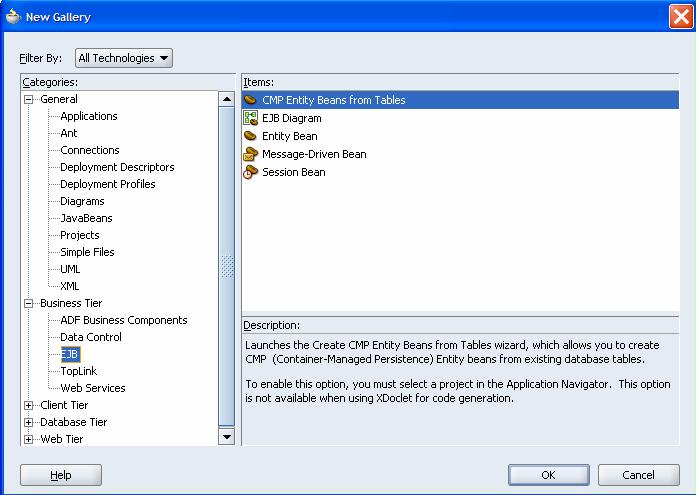696x495 pixels.
Task: Expand the Web Tier node
Action: [28, 440]
